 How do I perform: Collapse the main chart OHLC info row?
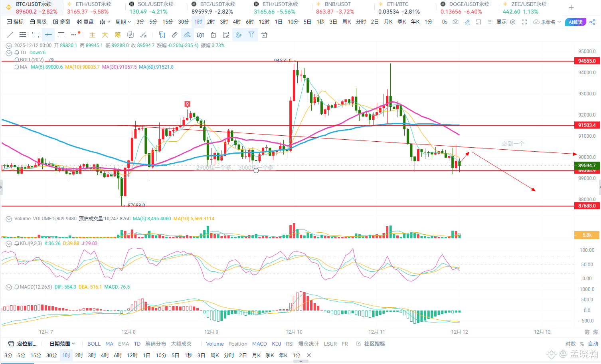[9, 45]
